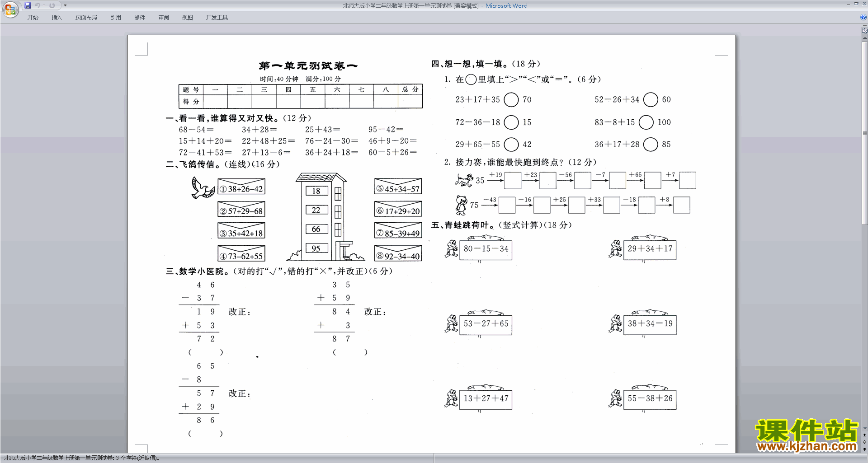
Task: Click the split-window handle above the scrollbar
Action: tap(865, 26)
